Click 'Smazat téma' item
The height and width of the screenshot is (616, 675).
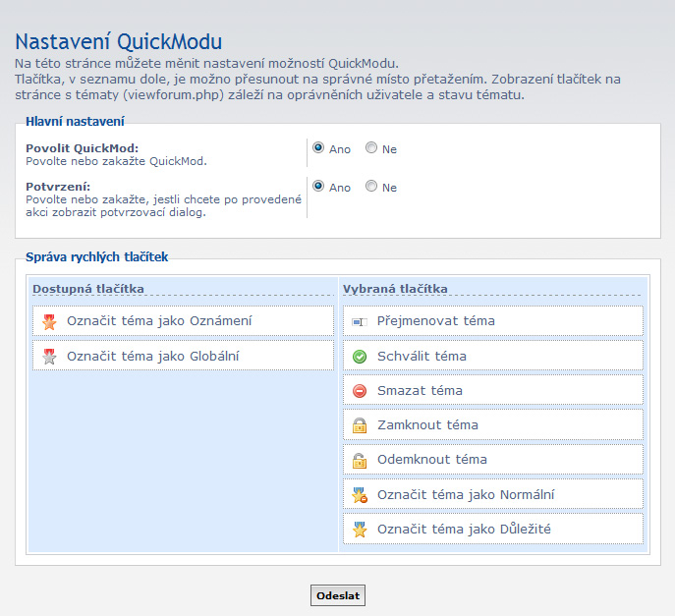pos(493,390)
